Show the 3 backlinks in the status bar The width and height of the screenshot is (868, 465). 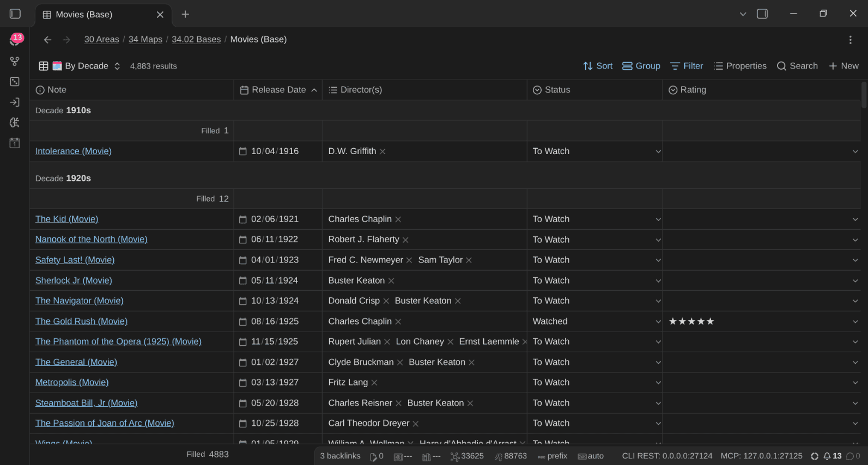(340, 456)
